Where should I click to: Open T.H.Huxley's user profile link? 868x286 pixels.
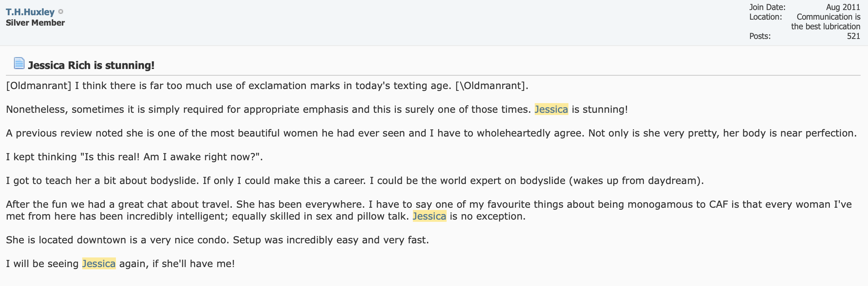pos(30,12)
